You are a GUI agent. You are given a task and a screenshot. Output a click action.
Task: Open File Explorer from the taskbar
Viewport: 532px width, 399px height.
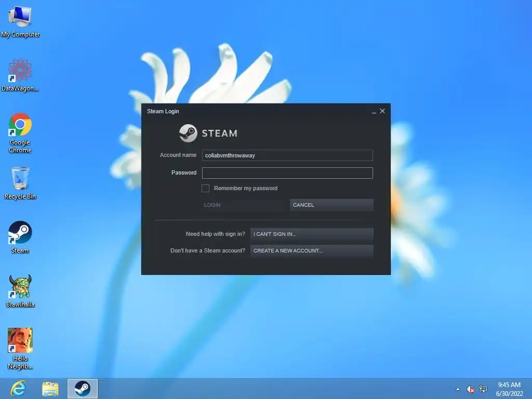coord(50,389)
